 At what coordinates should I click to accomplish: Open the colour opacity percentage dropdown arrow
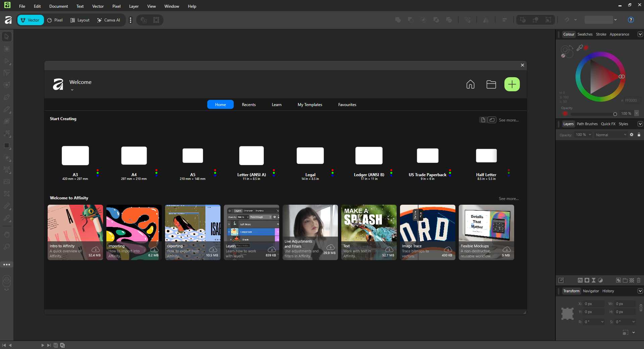tap(637, 113)
